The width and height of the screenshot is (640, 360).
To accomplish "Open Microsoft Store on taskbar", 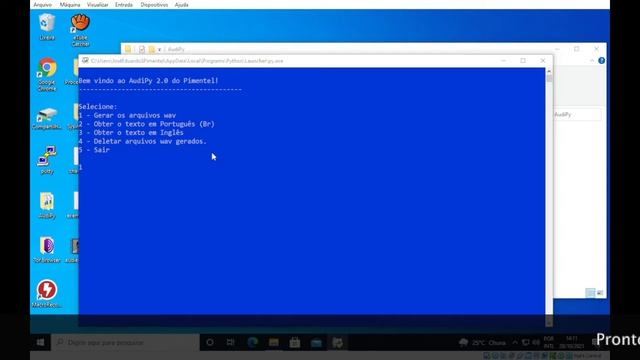I will pos(295,342).
